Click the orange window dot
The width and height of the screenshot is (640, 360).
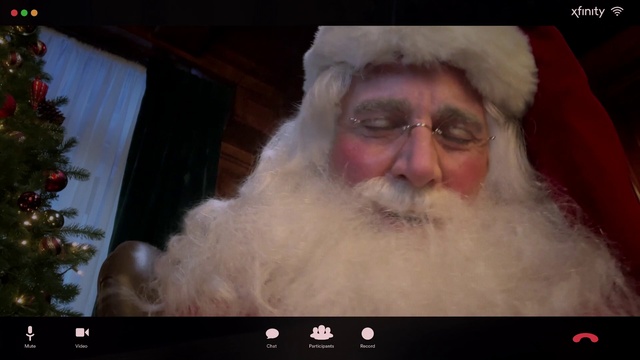pyautogui.click(x=34, y=13)
